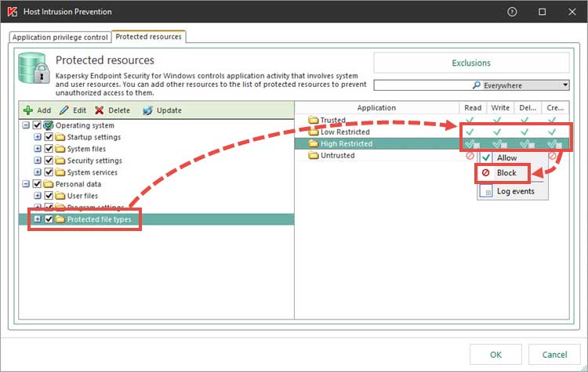Click the search magnifier icon
The height and width of the screenshot is (372, 588).
tap(476, 85)
